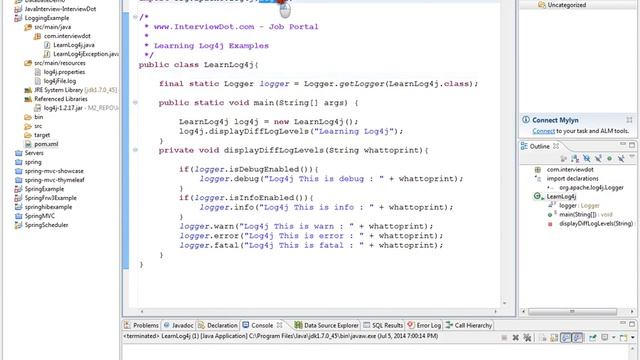
Task: Collapse displayDiffLogLevels method in editor
Action: (135, 150)
